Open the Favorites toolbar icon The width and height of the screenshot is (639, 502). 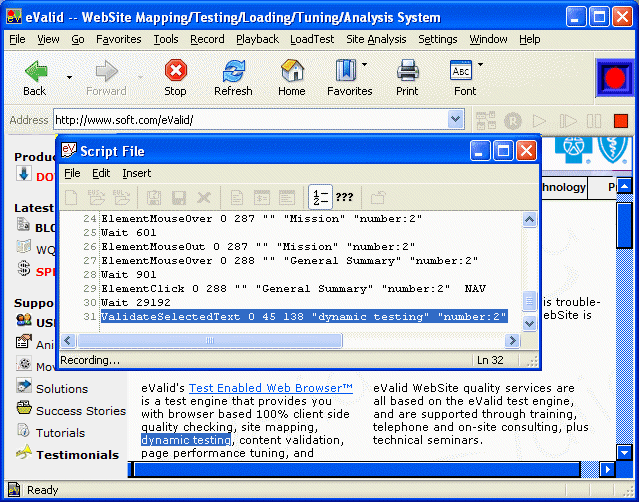pyautogui.click(x=346, y=70)
